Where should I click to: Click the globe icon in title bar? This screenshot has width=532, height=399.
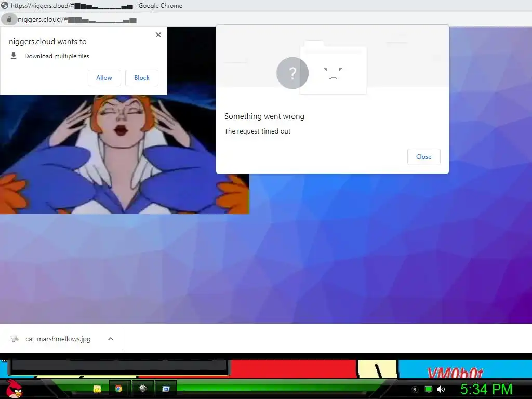click(5, 5)
